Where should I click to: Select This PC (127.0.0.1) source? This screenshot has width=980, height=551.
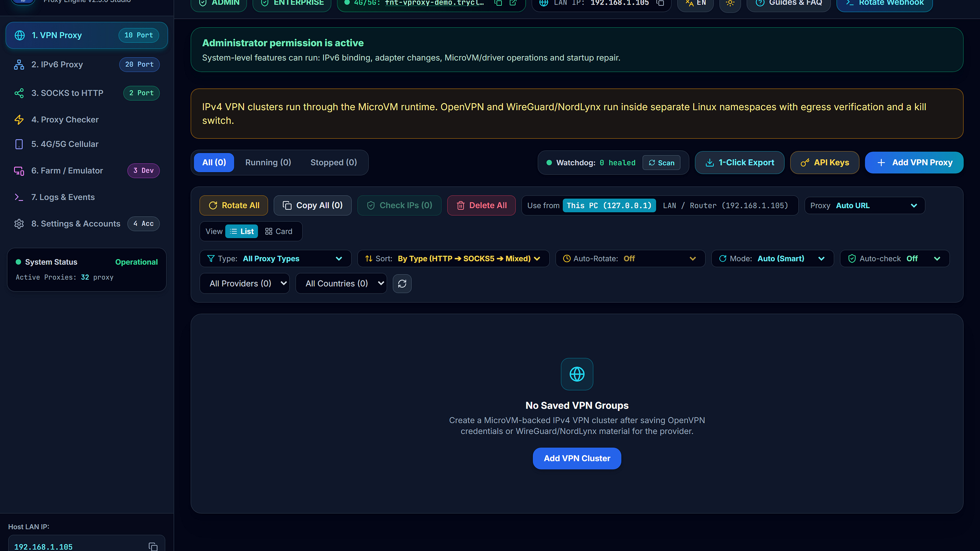pyautogui.click(x=609, y=205)
